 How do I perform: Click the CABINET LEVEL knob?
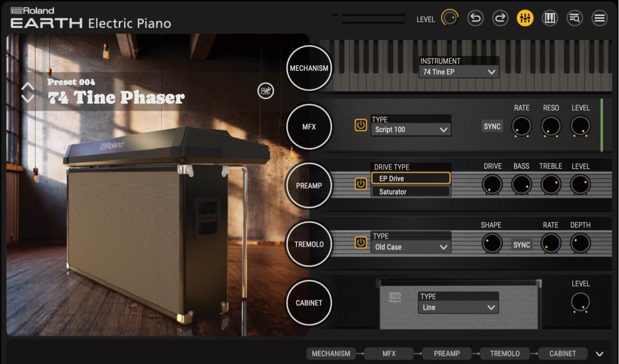pos(580,302)
